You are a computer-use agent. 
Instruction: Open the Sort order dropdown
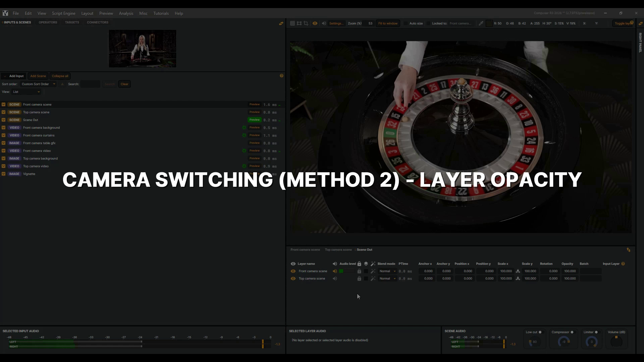(x=38, y=84)
